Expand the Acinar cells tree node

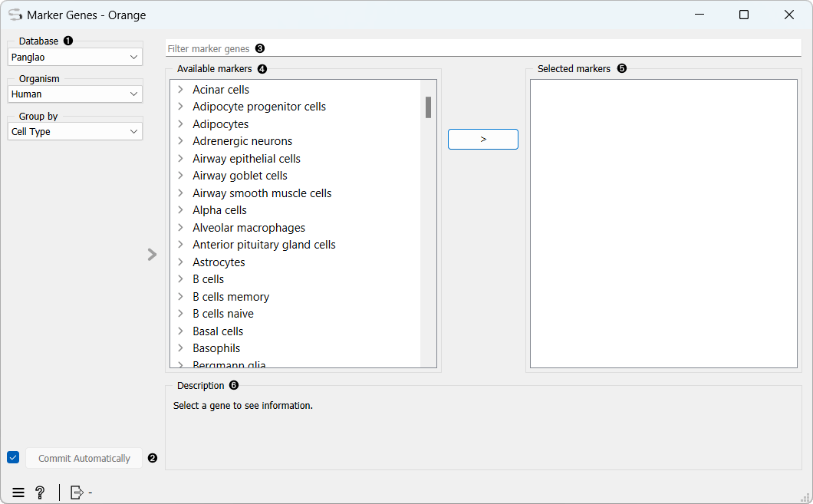(180, 90)
